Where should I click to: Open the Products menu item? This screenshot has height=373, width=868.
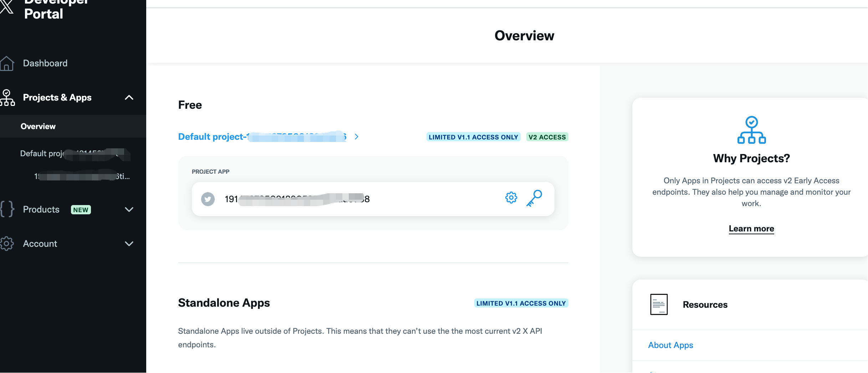[x=41, y=209]
